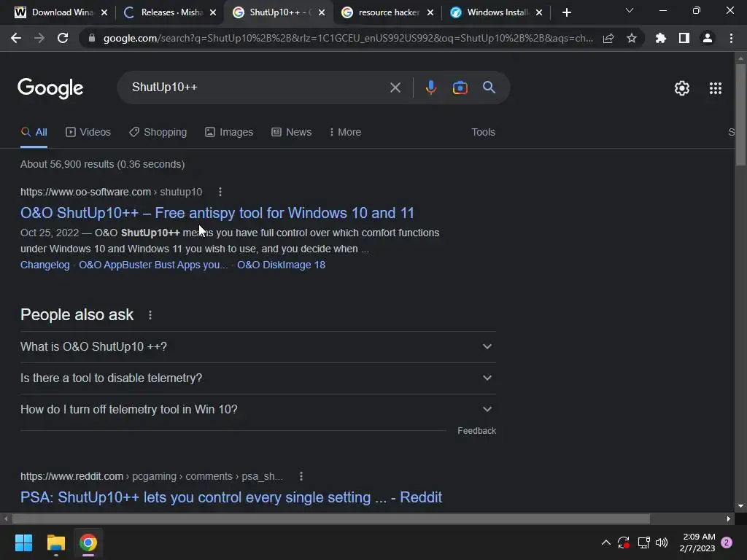Screen dimensions: 747x560
Task: Select the All search tab
Action: click(x=34, y=132)
